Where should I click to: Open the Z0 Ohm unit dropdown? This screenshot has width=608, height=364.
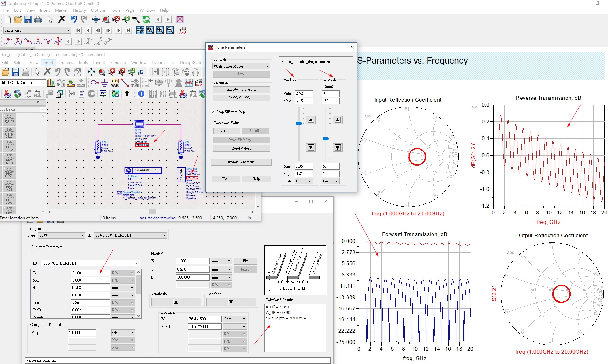tap(235, 319)
